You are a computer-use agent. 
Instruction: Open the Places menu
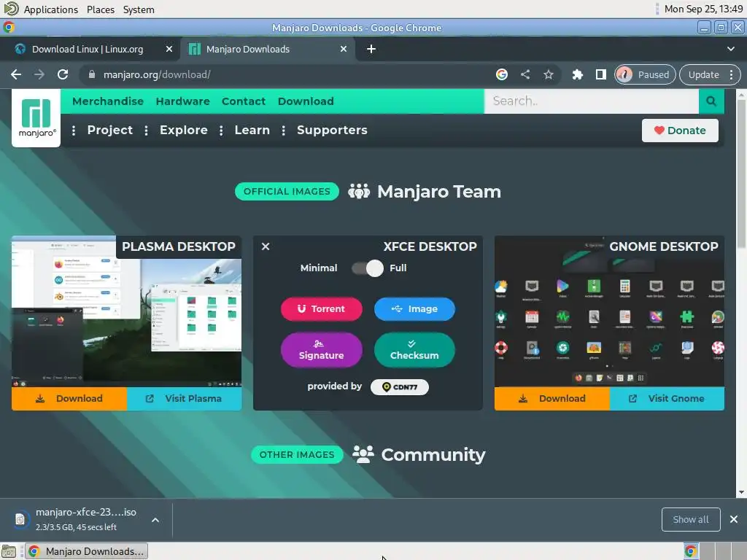coord(101,9)
